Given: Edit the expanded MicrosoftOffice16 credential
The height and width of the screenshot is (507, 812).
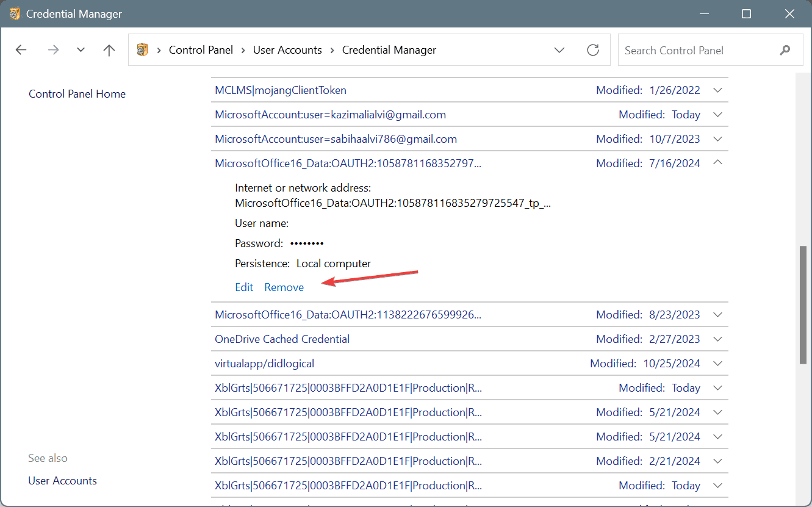Looking at the screenshot, I should tap(244, 287).
